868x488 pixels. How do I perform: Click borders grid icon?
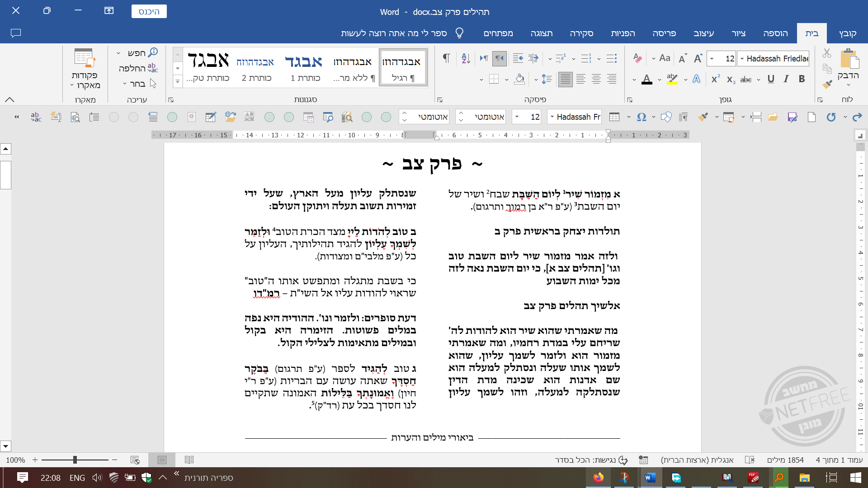(494, 79)
